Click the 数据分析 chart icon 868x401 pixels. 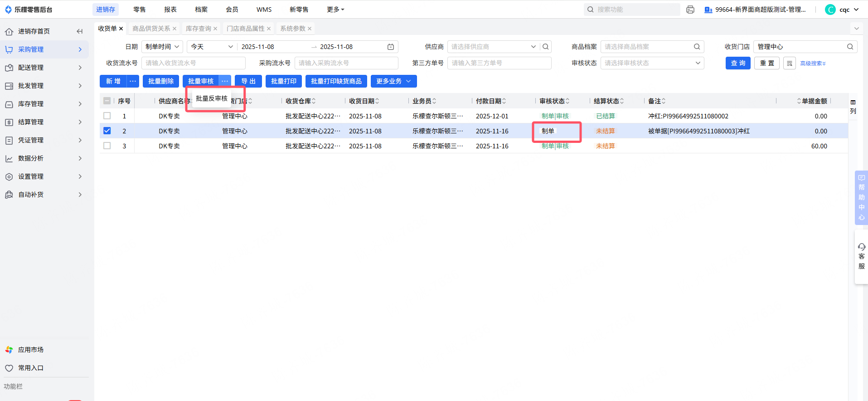[9, 158]
